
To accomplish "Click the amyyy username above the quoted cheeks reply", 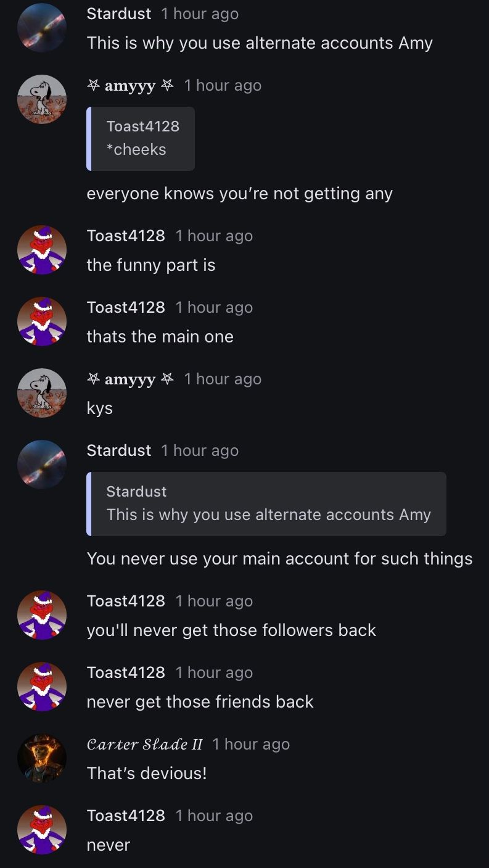I will [x=130, y=85].
